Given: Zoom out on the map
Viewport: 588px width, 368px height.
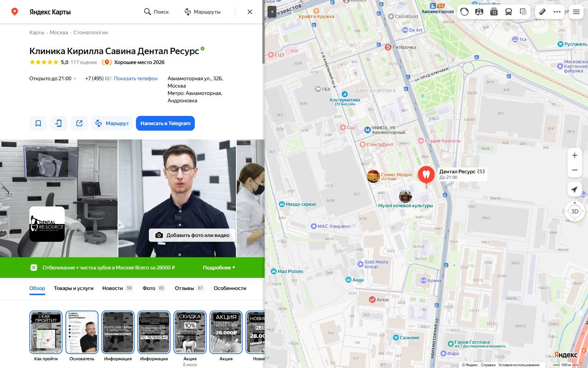Looking at the screenshot, I should click(x=575, y=170).
